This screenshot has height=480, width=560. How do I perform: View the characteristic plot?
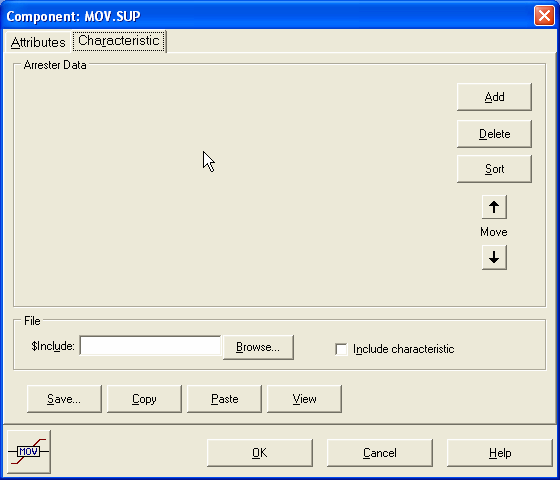(x=304, y=399)
